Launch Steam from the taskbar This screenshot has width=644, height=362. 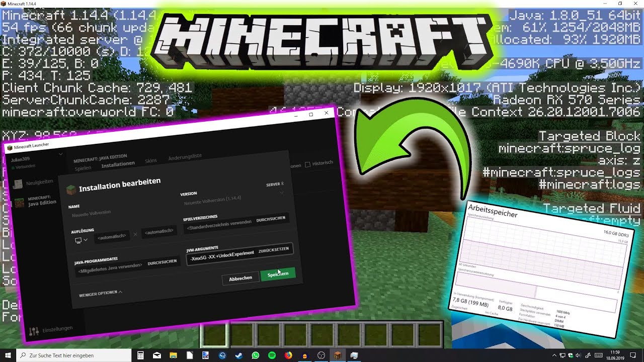coord(239,355)
